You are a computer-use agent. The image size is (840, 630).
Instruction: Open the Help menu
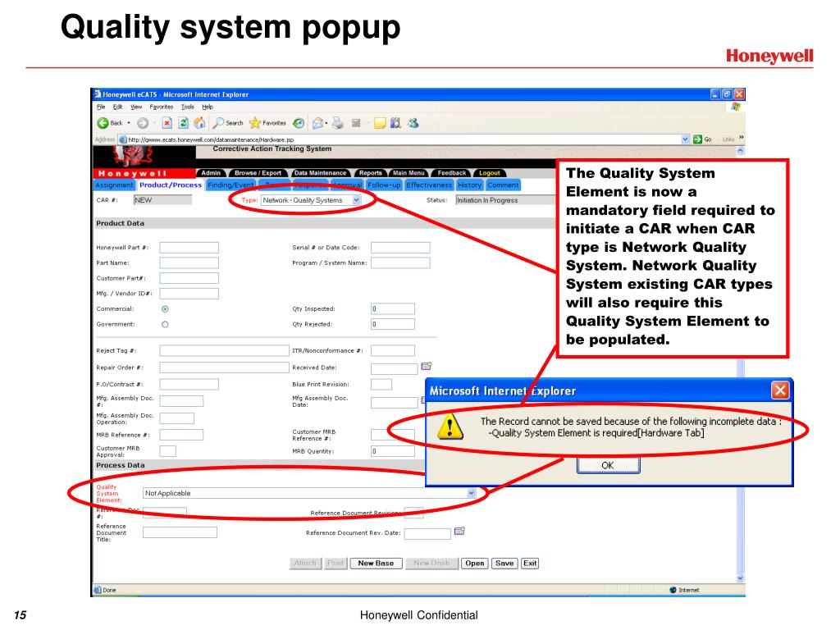pyautogui.click(x=208, y=107)
